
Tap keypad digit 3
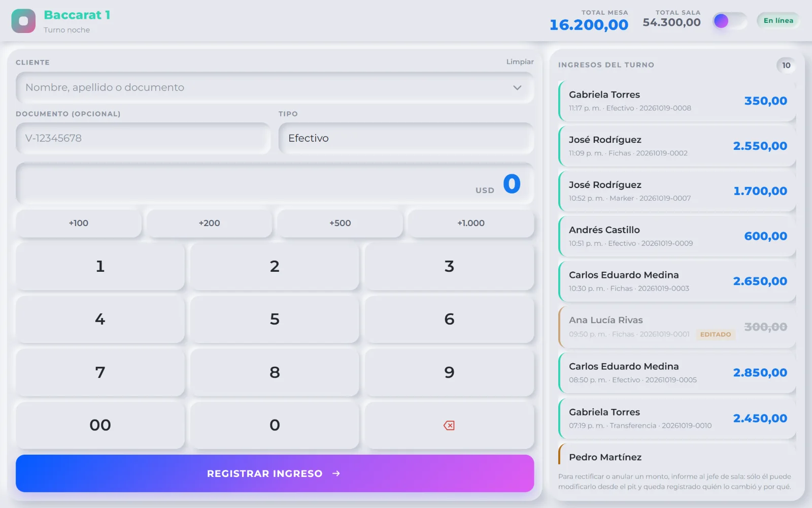point(449,266)
